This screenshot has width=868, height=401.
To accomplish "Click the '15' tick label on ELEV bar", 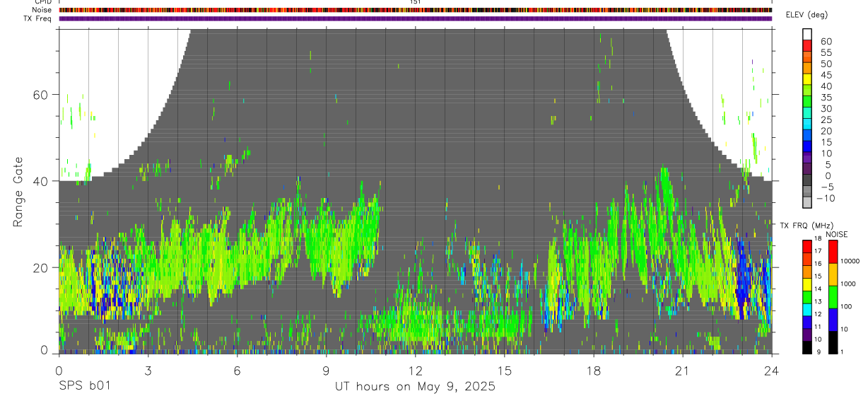I will (826, 142).
